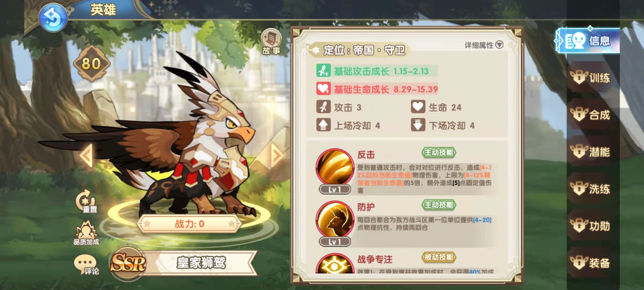Click the 重置 reset icon
The width and height of the screenshot is (644, 290).
tap(86, 201)
